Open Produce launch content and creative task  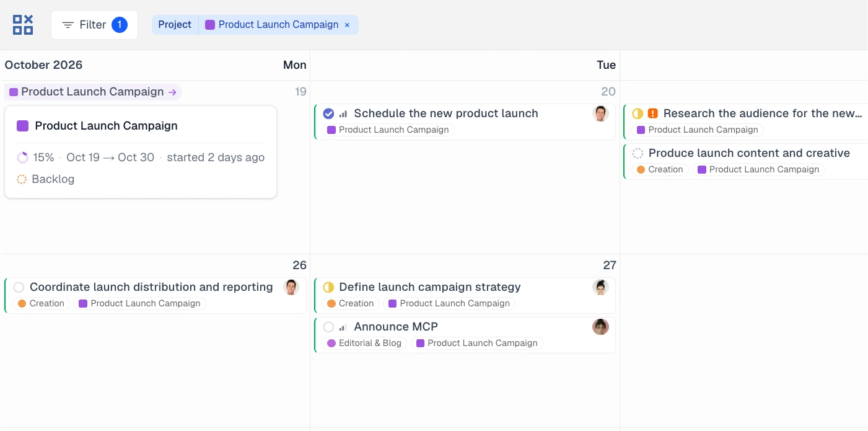(x=749, y=153)
